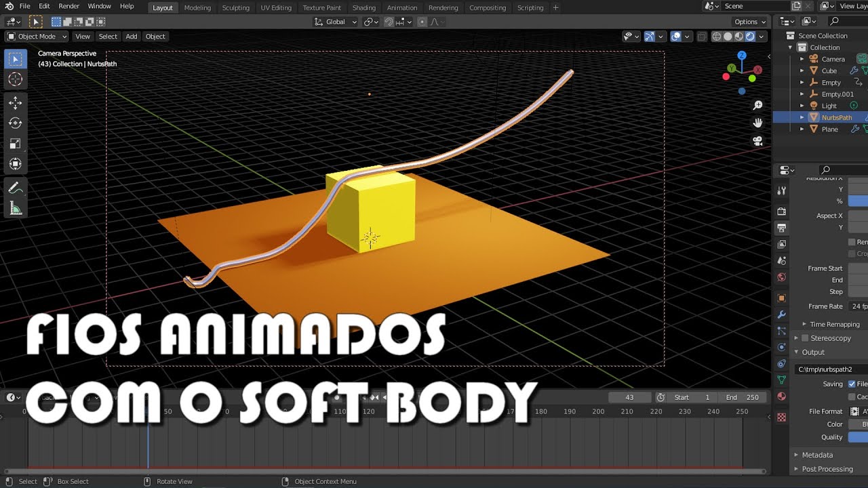Open the Scene properties tab
Viewport: 868px width, 488px height.
(782, 260)
